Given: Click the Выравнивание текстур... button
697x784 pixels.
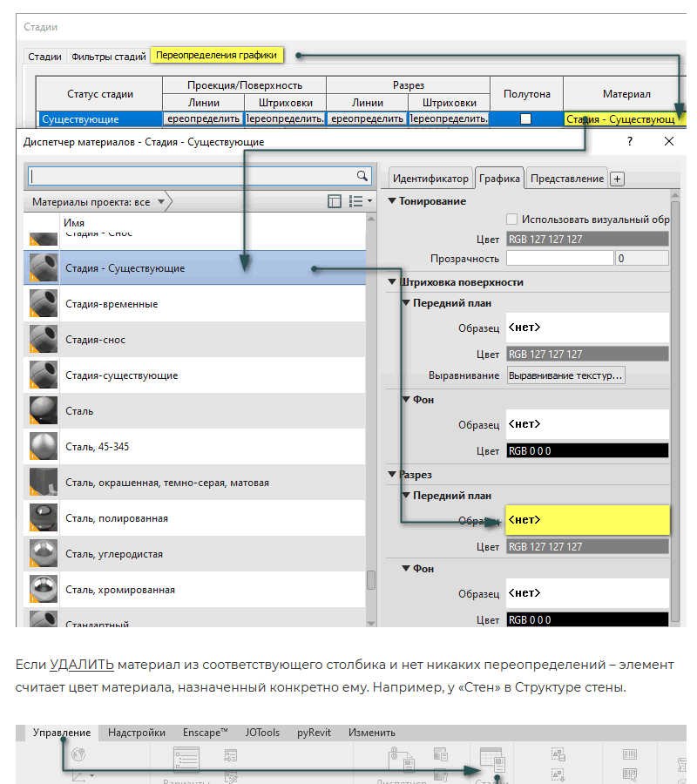Looking at the screenshot, I should tap(566, 375).
